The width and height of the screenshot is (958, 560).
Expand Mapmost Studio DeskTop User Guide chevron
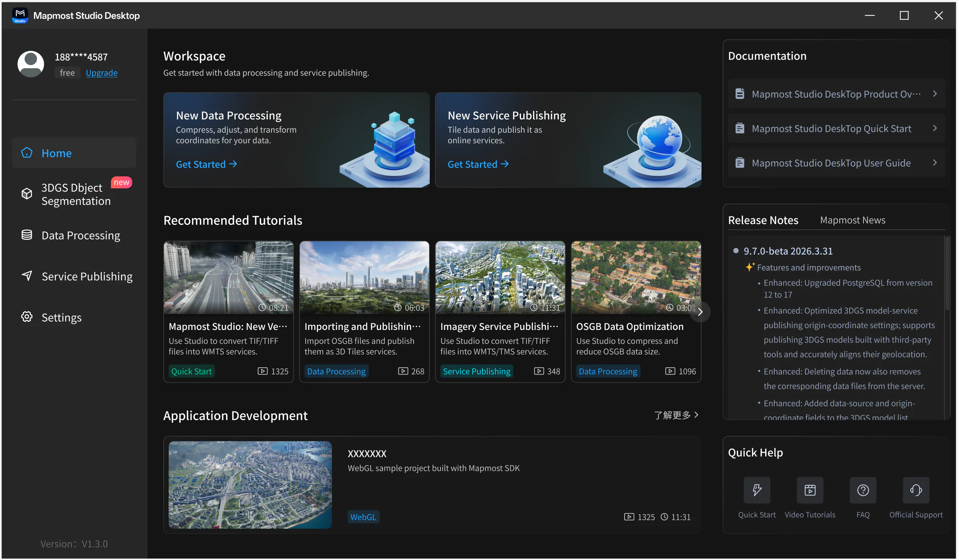[x=935, y=162]
